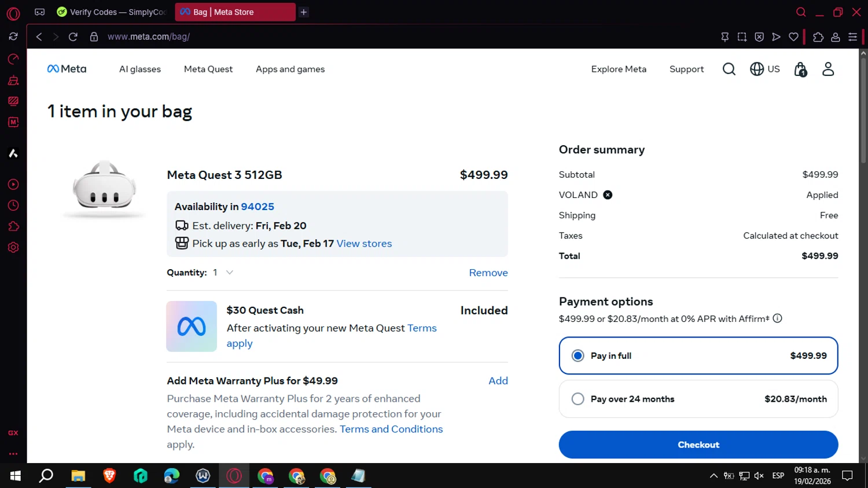Viewport: 868px width, 488px height.
Task: Open GX Control speedometer panel
Action: click(13, 59)
